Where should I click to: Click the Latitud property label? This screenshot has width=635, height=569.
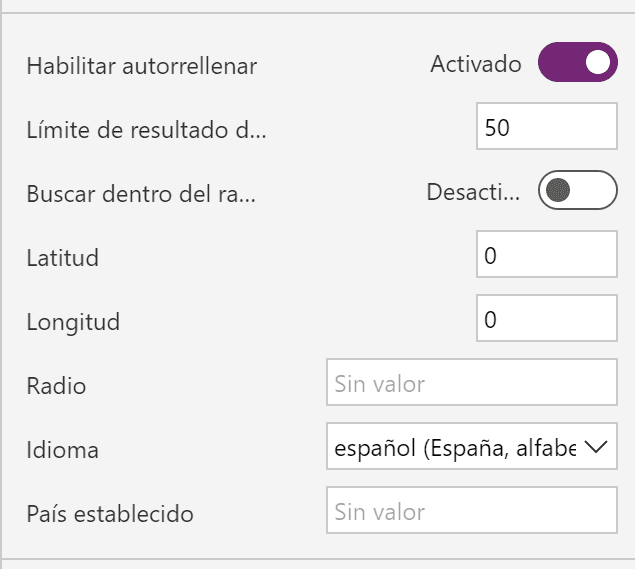[x=63, y=258]
